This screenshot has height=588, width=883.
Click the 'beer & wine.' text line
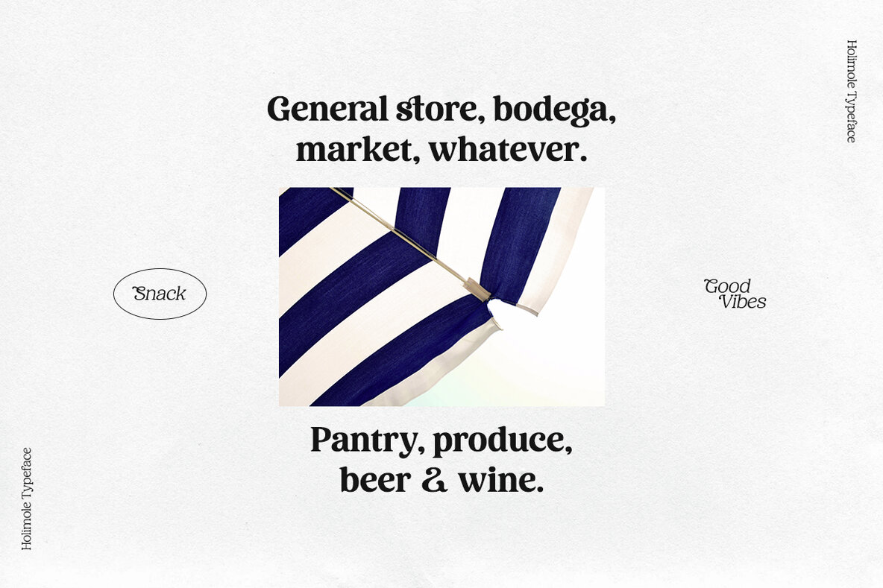441,481
